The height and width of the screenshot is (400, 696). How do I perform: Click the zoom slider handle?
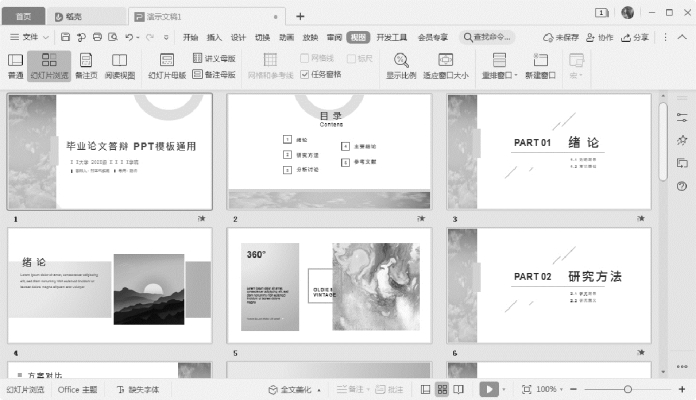click(x=628, y=389)
